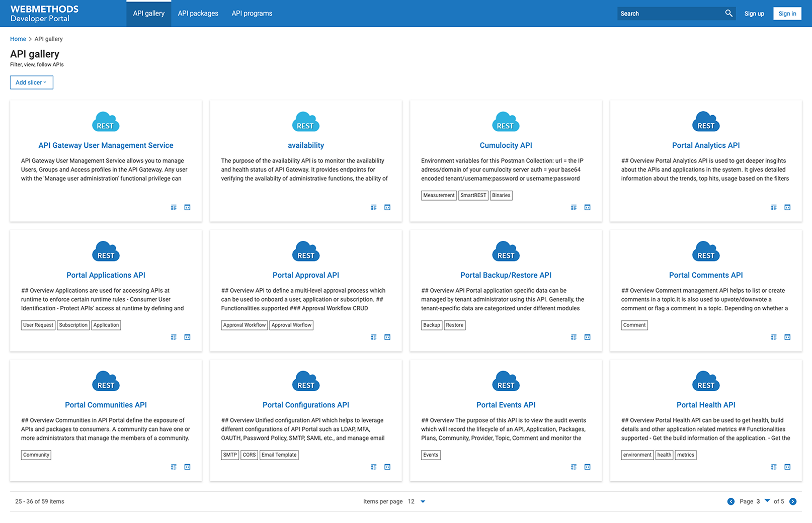Click code window icon on Portal Health API card

pos(787,467)
